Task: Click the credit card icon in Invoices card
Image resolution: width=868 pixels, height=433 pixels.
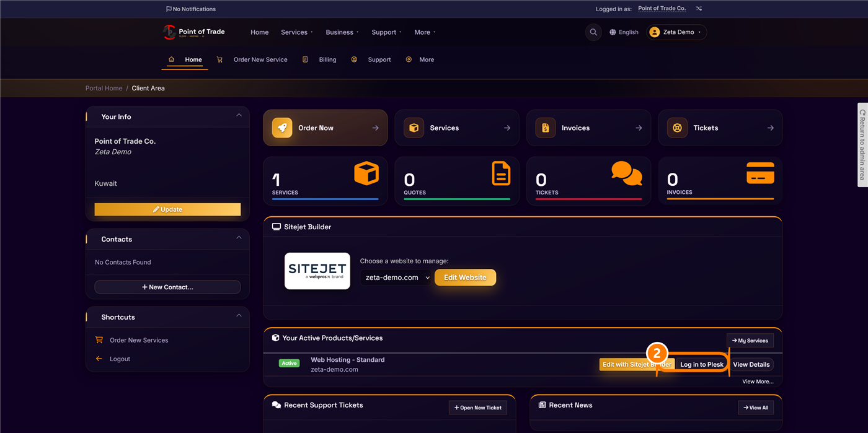Action: [x=760, y=173]
